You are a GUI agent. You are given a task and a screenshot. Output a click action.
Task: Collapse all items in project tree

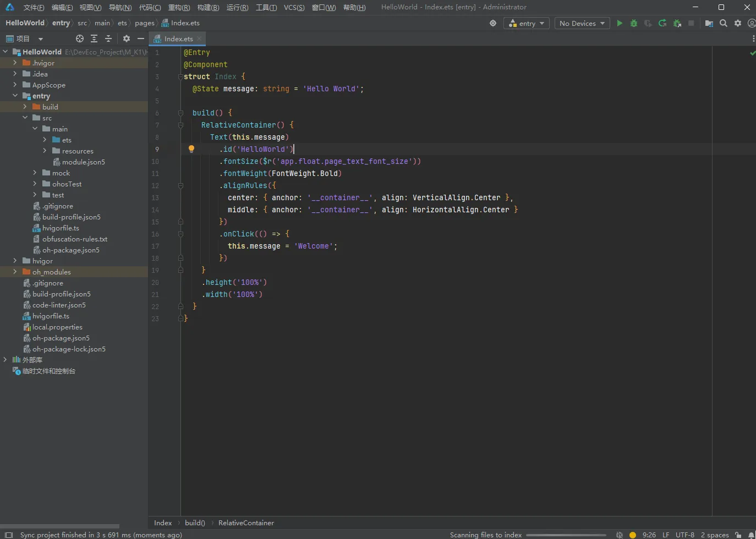coord(108,38)
